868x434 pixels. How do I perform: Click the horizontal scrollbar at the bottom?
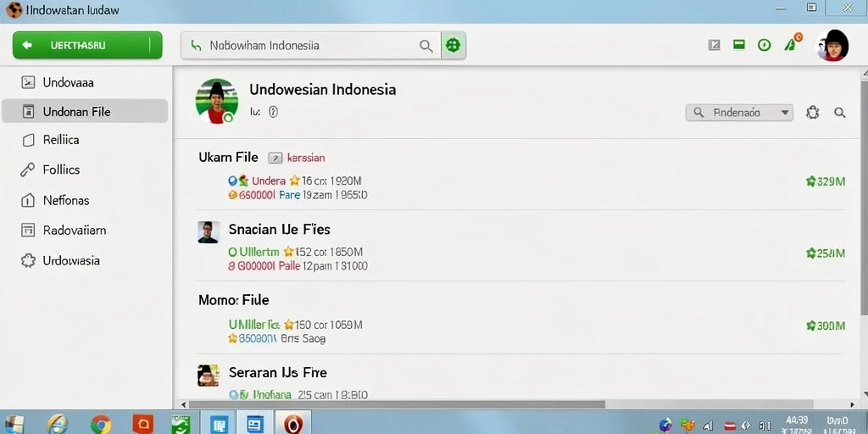click(397, 404)
